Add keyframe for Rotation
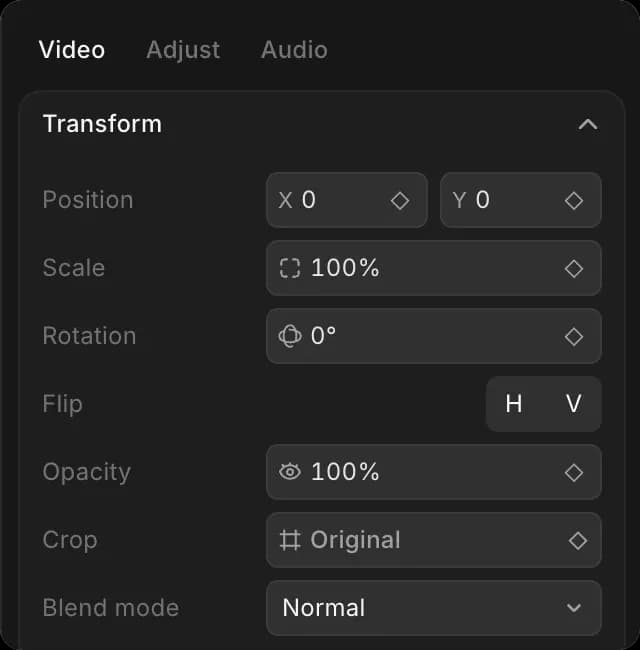 coord(574,337)
